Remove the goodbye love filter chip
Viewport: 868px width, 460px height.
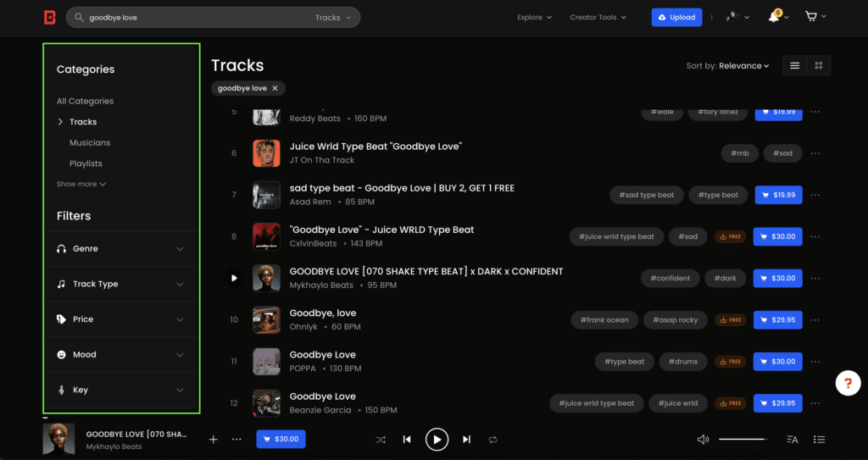pos(275,89)
